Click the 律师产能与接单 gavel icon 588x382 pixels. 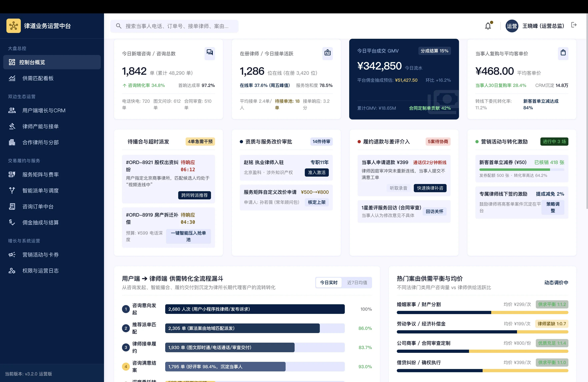(12, 126)
